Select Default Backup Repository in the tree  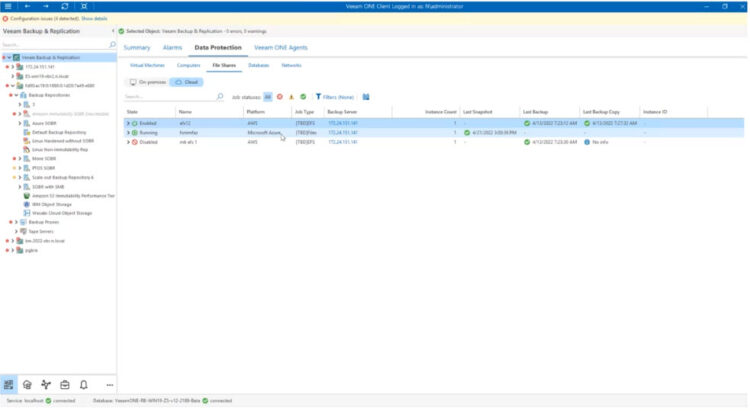[x=59, y=133]
